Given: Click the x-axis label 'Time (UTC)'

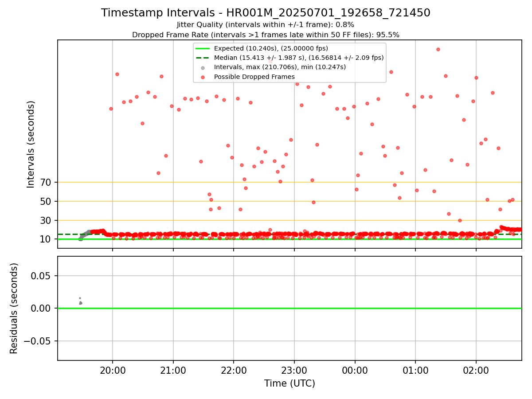Looking at the screenshot, I should pos(289,383).
